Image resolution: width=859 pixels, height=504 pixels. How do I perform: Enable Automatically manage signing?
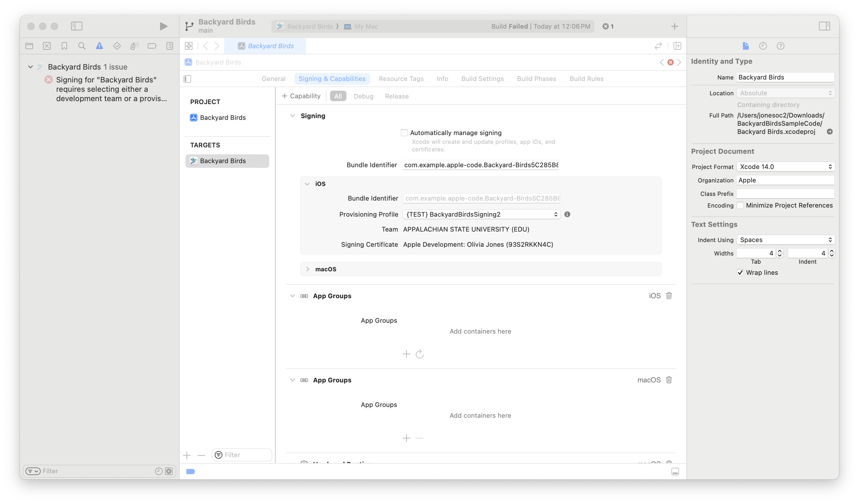pos(404,133)
